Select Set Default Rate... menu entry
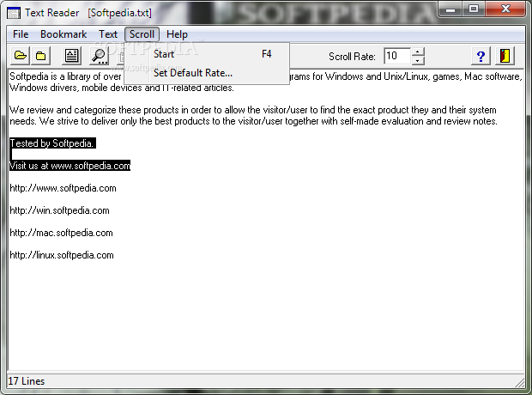 click(207, 73)
